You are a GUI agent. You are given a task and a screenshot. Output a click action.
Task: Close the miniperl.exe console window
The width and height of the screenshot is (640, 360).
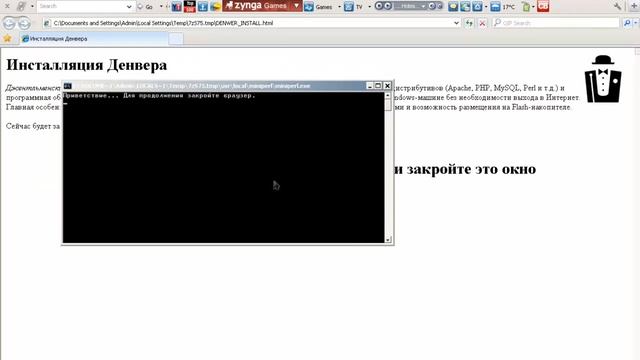pyautogui.click(x=387, y=86)
